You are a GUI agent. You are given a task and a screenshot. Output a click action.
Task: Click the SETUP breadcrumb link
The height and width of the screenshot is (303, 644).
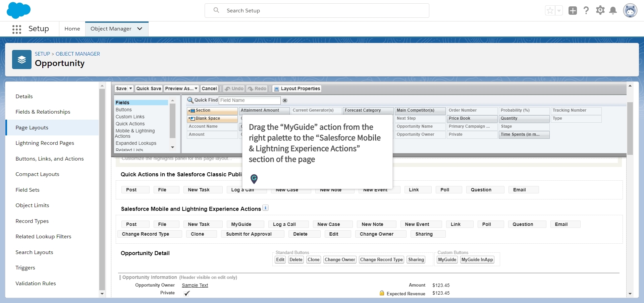42,54
